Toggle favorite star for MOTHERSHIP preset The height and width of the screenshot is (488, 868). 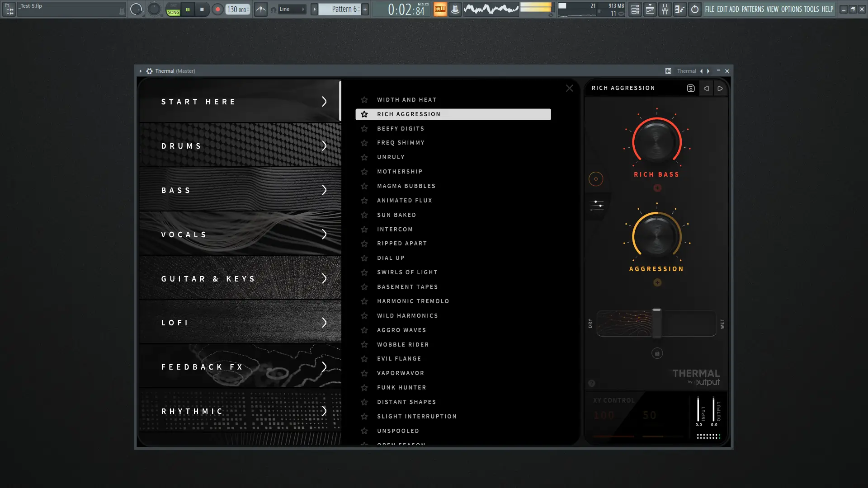click(364, 172)
